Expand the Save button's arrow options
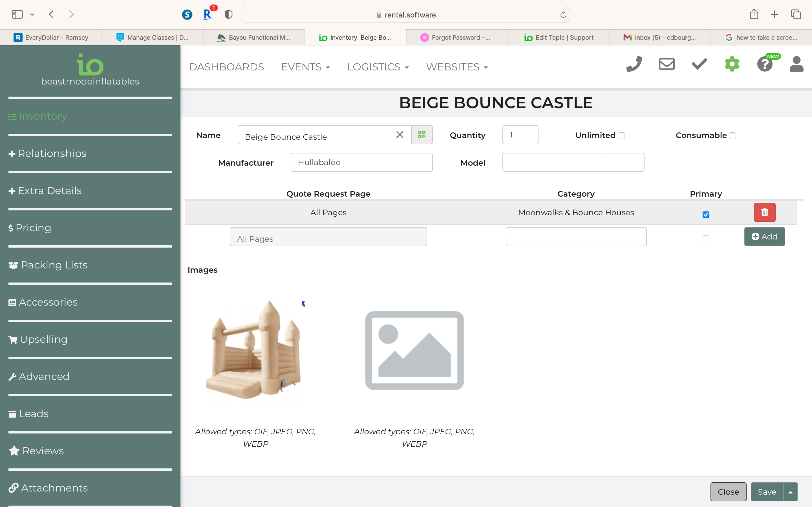 [x=791, y=492]
